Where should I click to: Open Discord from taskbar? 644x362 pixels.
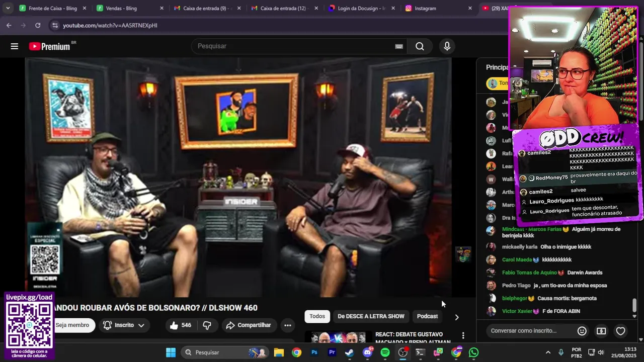pos(368,352)
